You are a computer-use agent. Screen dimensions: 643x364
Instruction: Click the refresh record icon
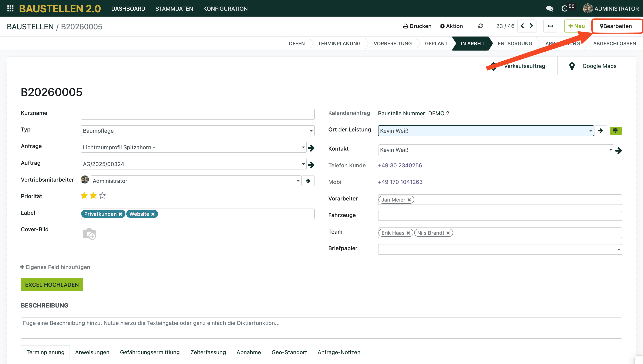pos(480,26)
